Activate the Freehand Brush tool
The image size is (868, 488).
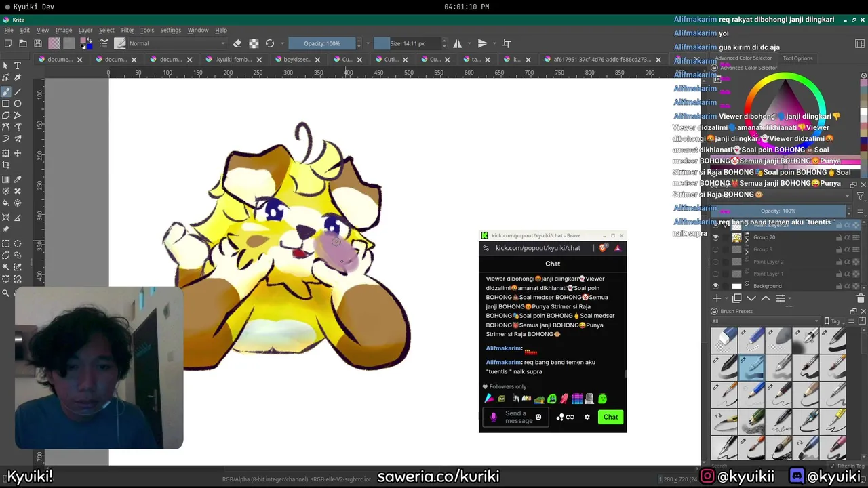pos(6,91)
